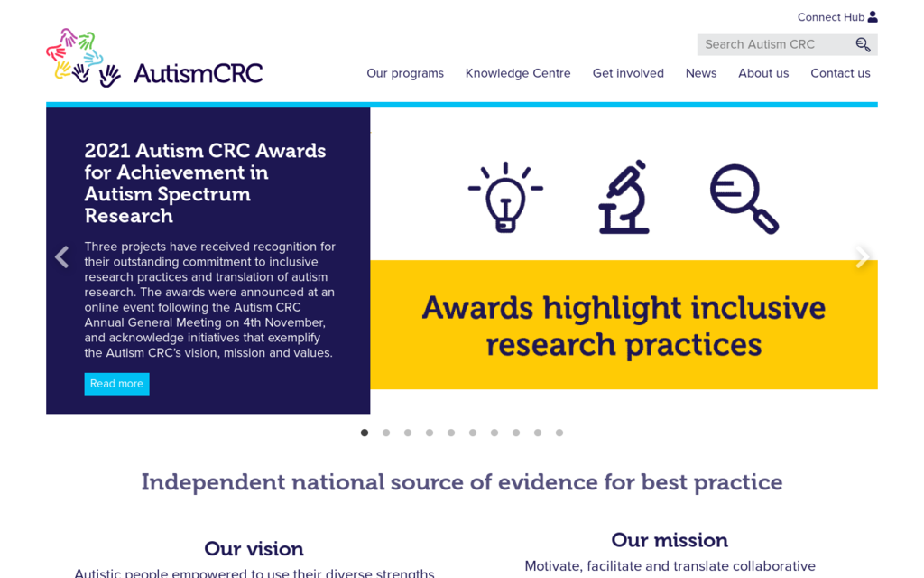
Task: Select the first carousel dot
Action: click(x=365, y=433)
